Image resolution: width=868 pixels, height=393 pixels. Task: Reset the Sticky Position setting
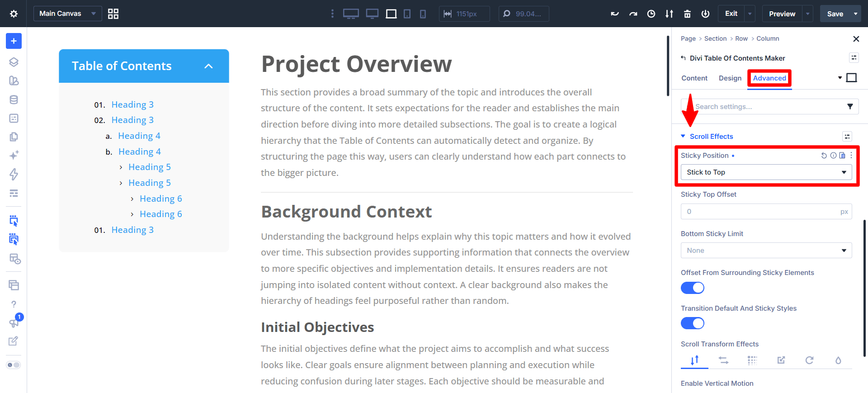tap(824, 156)
